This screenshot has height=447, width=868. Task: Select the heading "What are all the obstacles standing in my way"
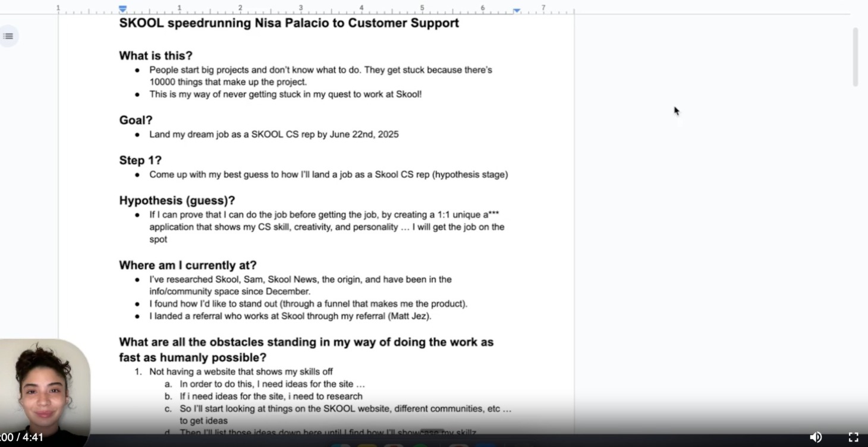point(306,350)
